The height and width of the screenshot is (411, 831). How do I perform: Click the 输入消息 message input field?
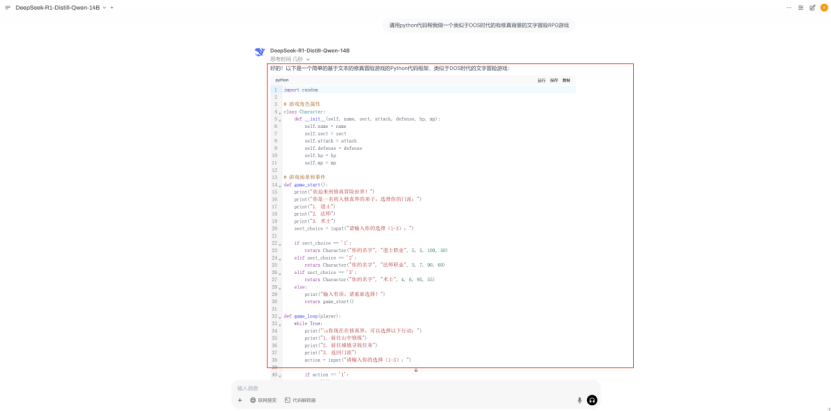[400, 388]
